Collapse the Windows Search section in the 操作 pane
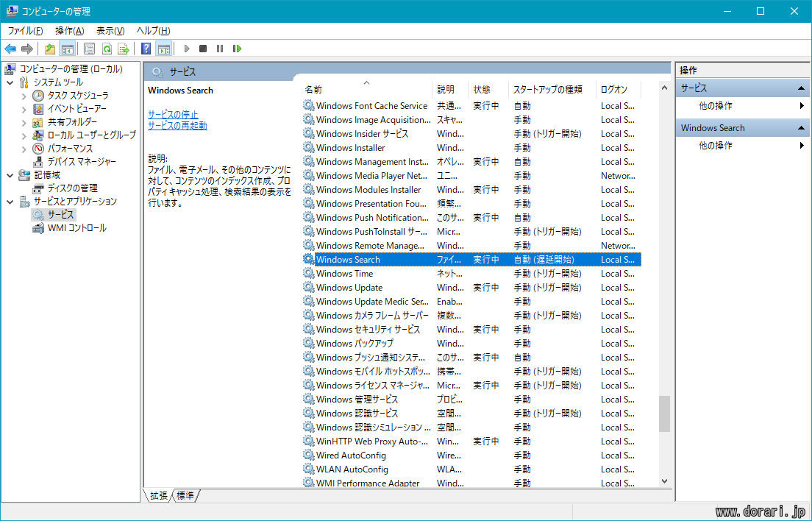 tap(801, 128)
